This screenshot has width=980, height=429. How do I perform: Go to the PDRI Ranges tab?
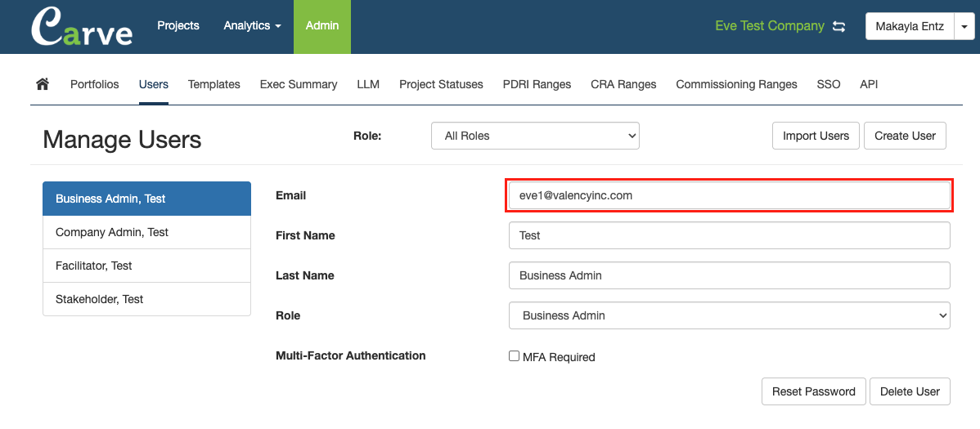(x=537, y=84)
